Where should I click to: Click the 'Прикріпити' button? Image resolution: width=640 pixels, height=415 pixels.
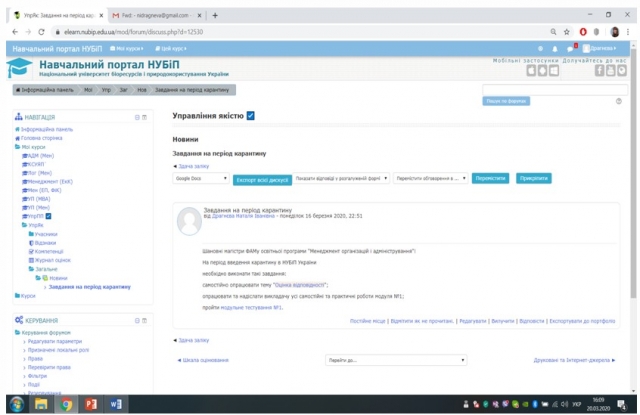(533, 178)
